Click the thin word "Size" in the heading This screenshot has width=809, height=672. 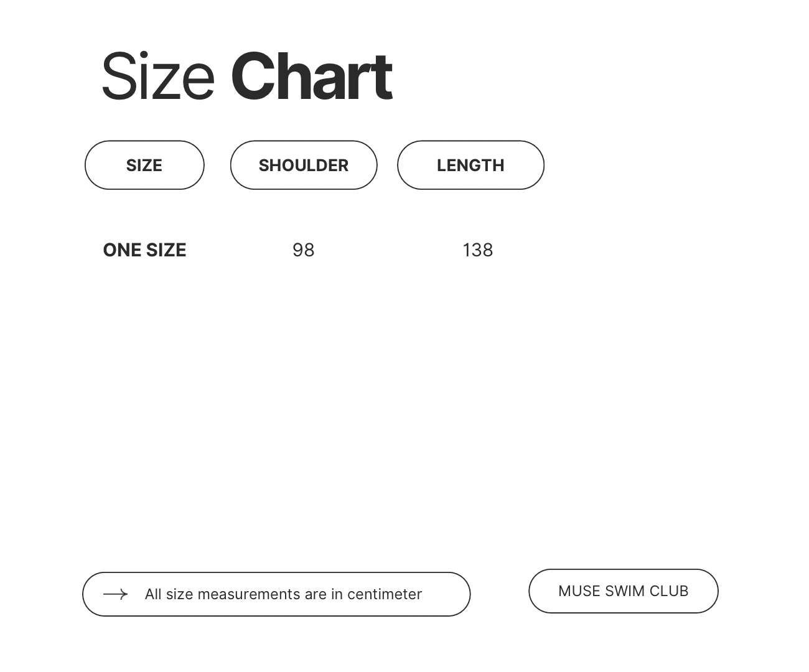pyautogui.click(x=158, y=77)
